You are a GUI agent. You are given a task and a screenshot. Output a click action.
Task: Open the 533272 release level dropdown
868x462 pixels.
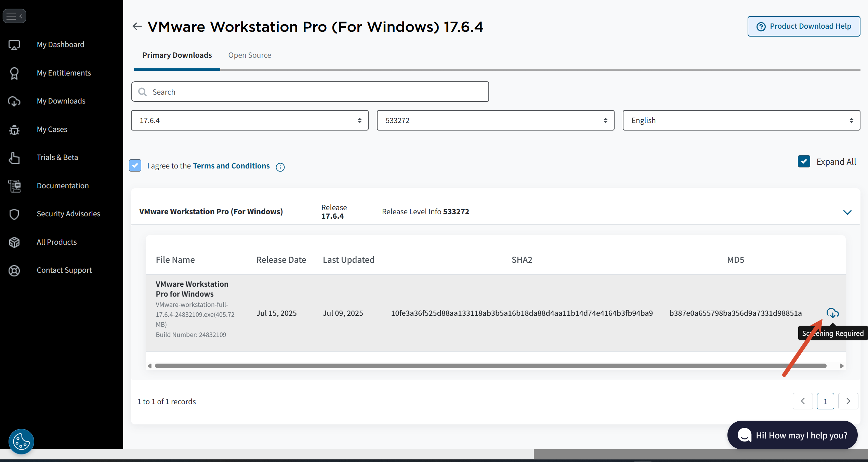[x=496, y=120]
